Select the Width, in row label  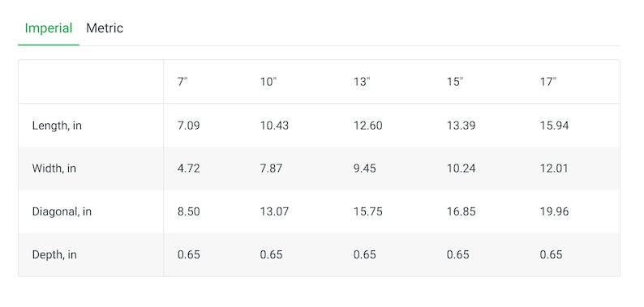pos(54,168)
